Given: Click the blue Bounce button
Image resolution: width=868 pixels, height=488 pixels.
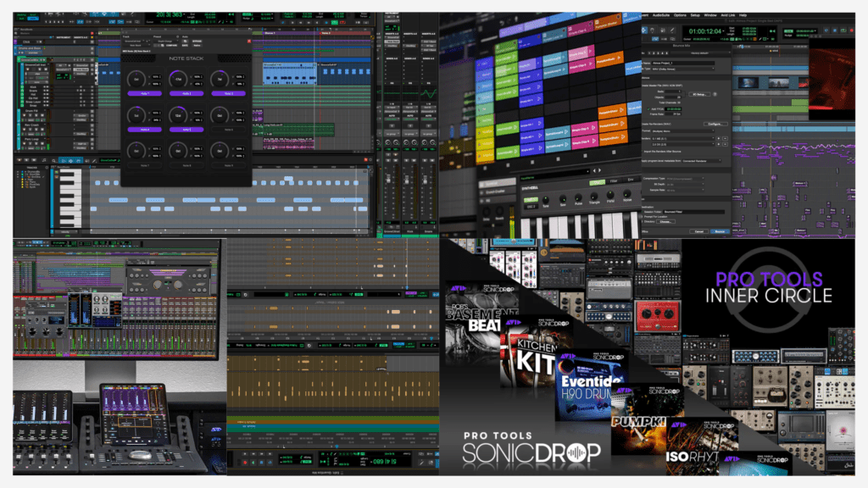Looking at the screenshot, I should (x=720, y=231).
